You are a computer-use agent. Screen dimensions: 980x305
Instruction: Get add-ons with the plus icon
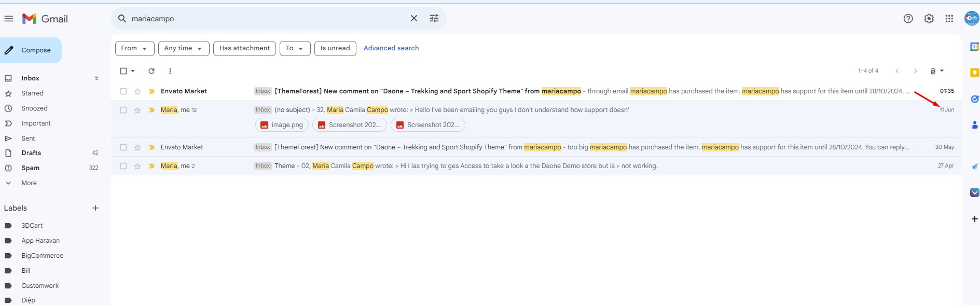[x=974, y=219]
